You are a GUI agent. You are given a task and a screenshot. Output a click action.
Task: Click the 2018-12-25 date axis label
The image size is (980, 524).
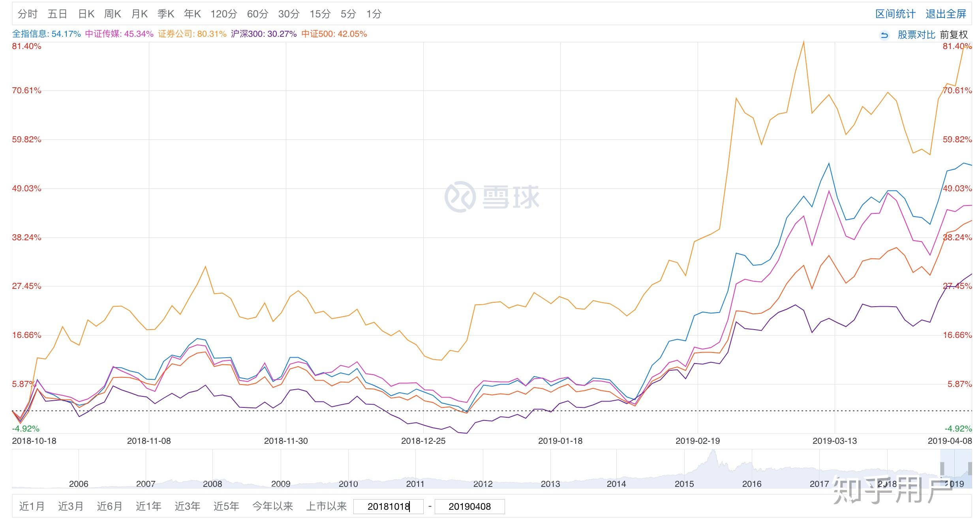[423, 441]
